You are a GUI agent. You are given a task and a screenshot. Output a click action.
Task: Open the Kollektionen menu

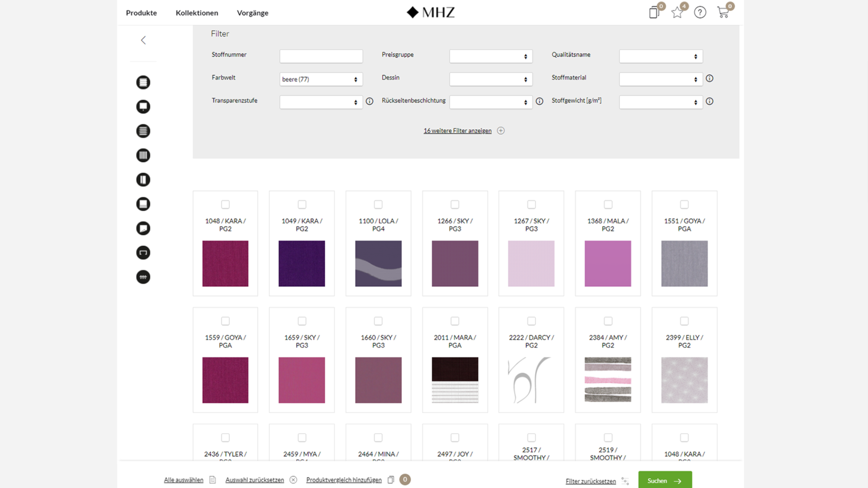[x=197, y=13]
